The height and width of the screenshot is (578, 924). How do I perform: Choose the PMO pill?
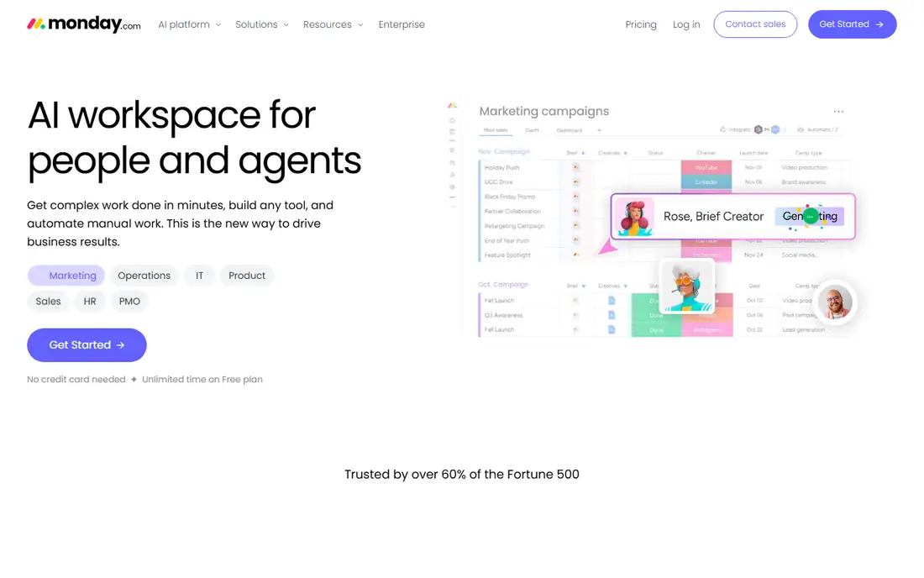click(x=129, y=301)
